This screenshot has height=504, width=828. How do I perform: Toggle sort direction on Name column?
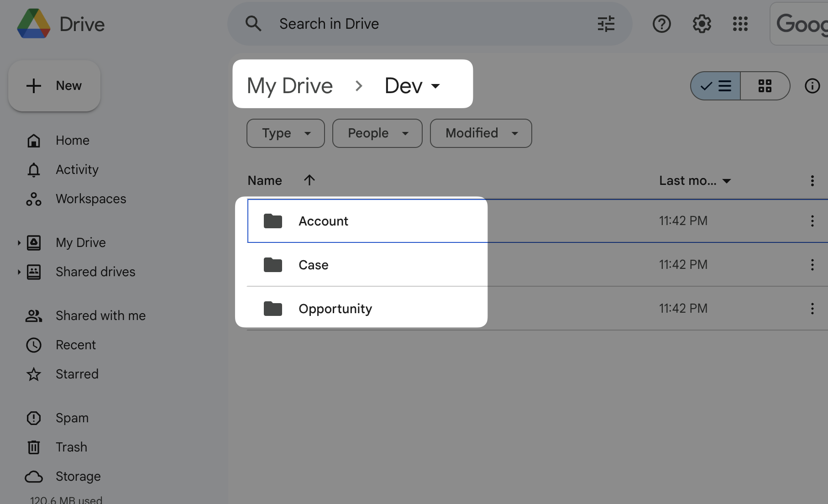309,180
